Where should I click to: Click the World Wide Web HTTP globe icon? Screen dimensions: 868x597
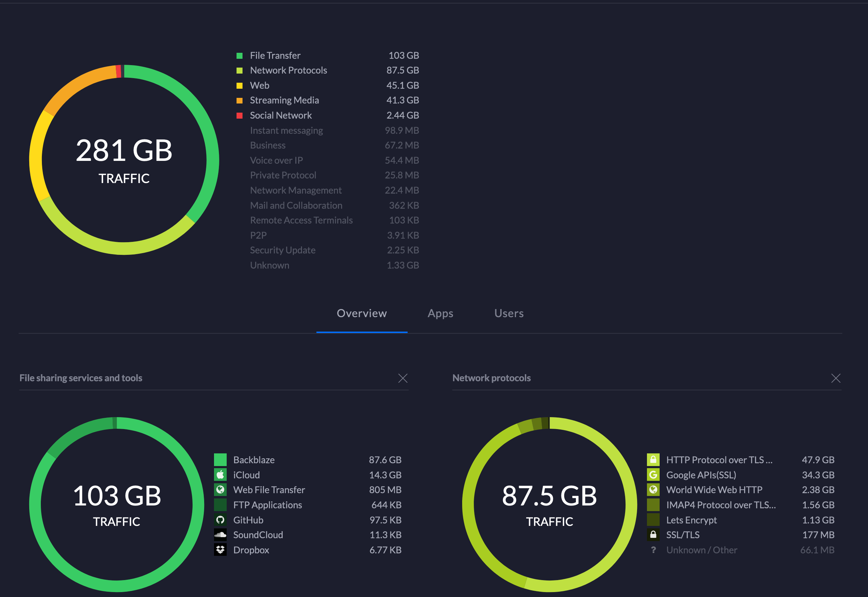pyautogui.click(x=653, y=490)
